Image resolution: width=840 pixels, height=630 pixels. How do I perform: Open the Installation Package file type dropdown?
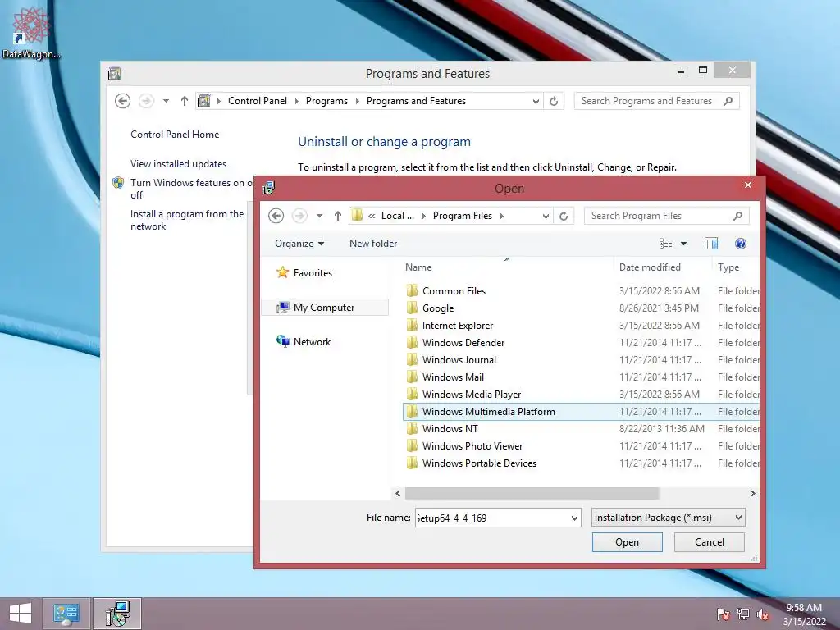tap(668, 518)
